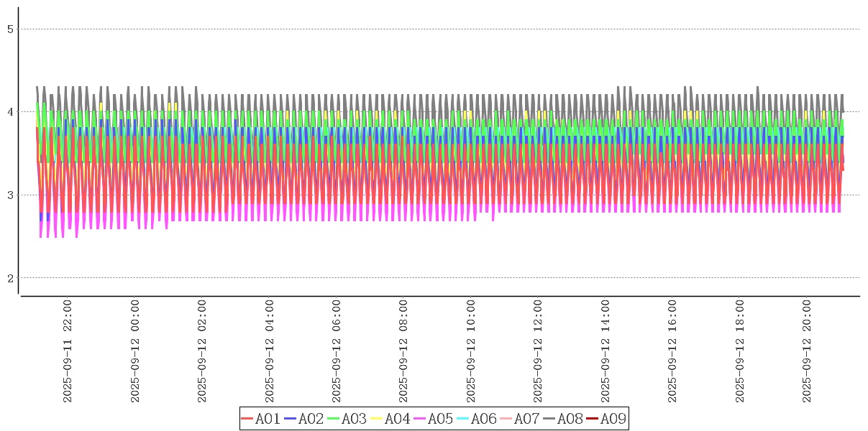Click the y-axis value 3 label
Image resolution: width=868 pixels, height=431 pixels.
[x=11, y=195]
